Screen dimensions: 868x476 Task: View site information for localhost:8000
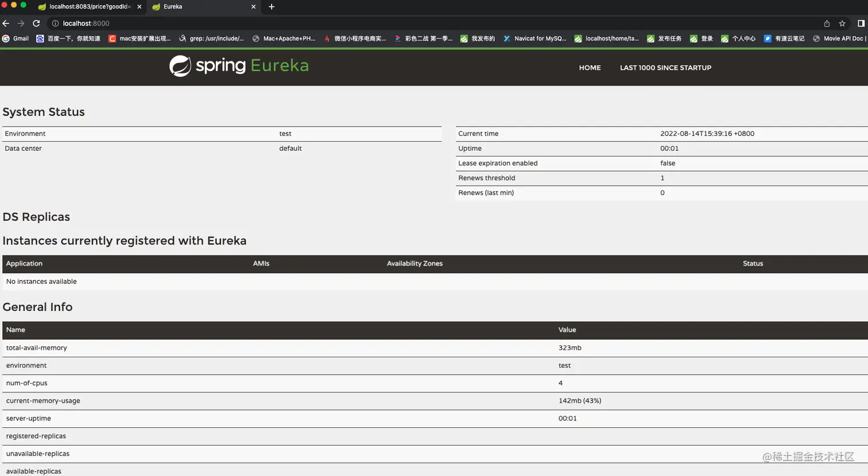[x=55, y=24]
